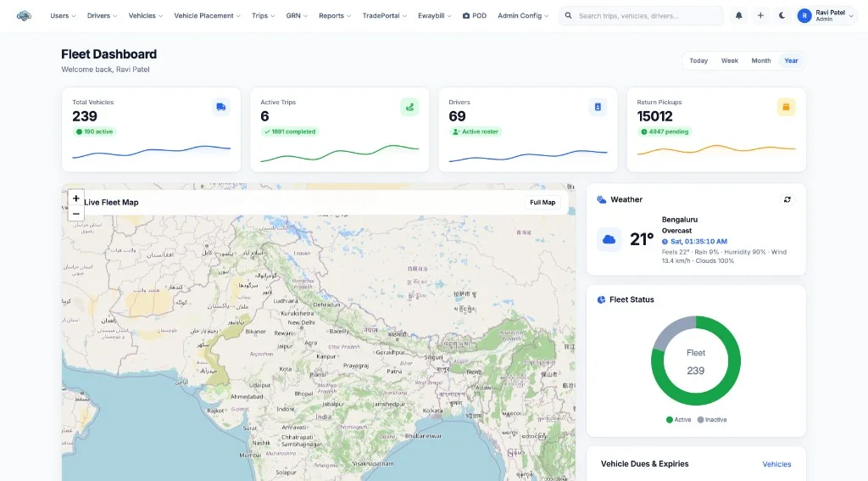Click the '190 active' badge
This screenshot has width=868, height=481.
[94, 131]
